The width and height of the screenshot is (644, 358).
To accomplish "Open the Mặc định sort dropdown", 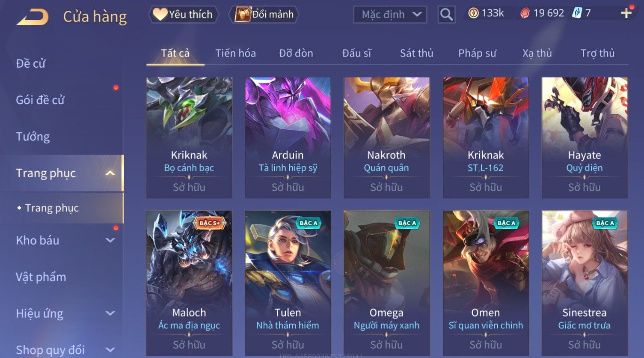I will coord(390,15).
